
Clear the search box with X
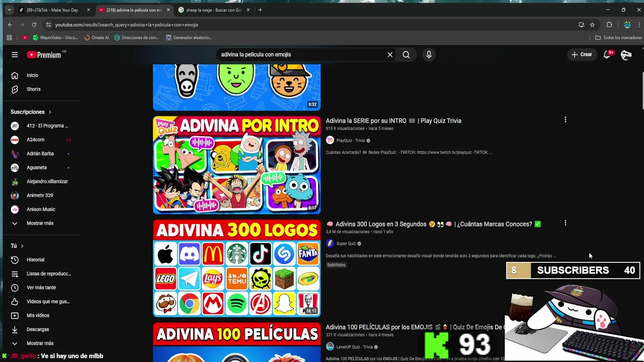point(390,54)
